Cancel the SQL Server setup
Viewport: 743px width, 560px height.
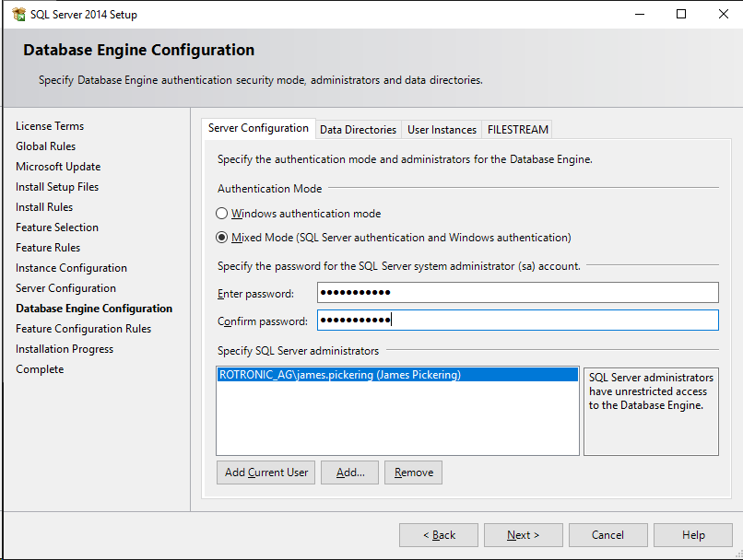click(x=608, y=535)
